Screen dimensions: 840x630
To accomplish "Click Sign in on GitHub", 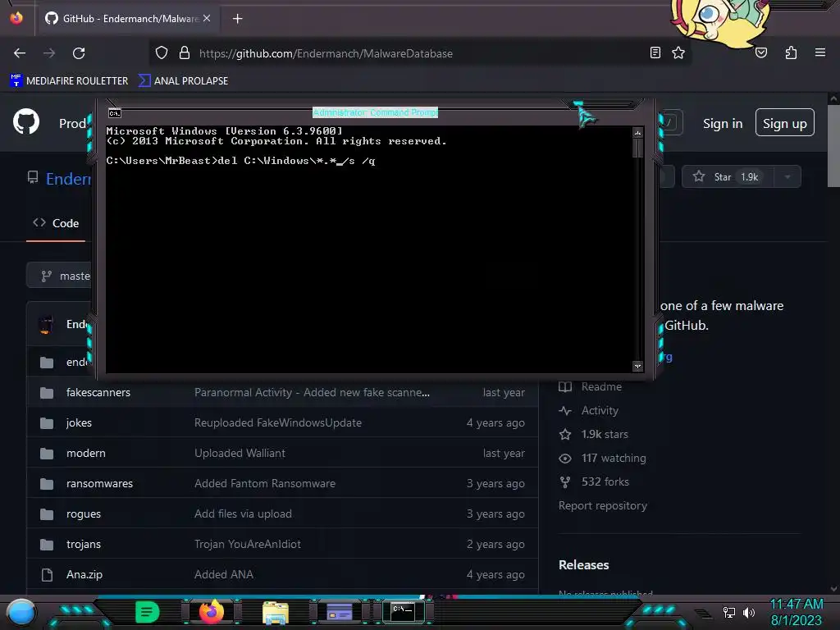I will pos(723,124).
